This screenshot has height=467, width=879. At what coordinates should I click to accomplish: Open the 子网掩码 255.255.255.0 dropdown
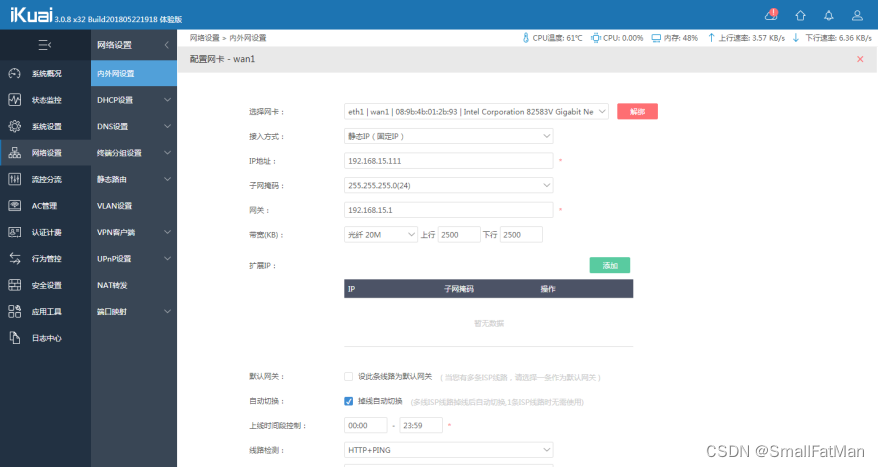(x=448, y=186)
